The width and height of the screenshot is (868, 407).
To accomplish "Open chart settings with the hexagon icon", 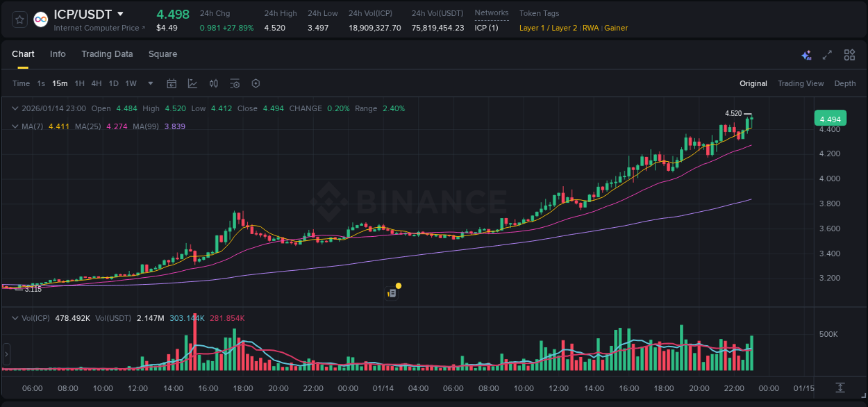I will 256,83.
